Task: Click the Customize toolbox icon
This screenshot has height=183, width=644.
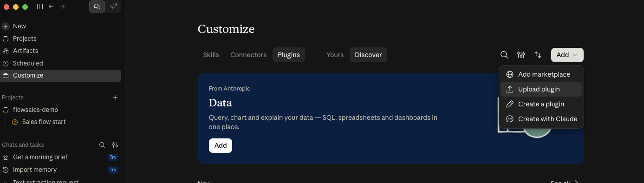Action: pos(6,75)
